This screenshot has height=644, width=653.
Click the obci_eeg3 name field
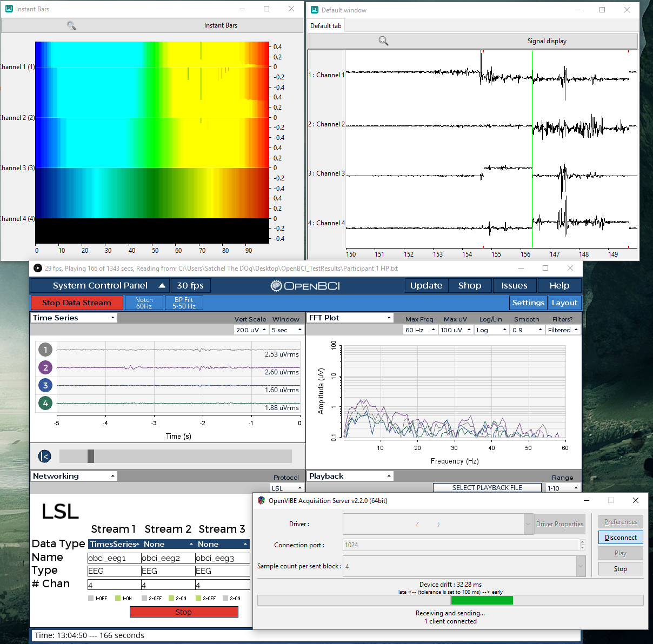(x=223, y=558)
